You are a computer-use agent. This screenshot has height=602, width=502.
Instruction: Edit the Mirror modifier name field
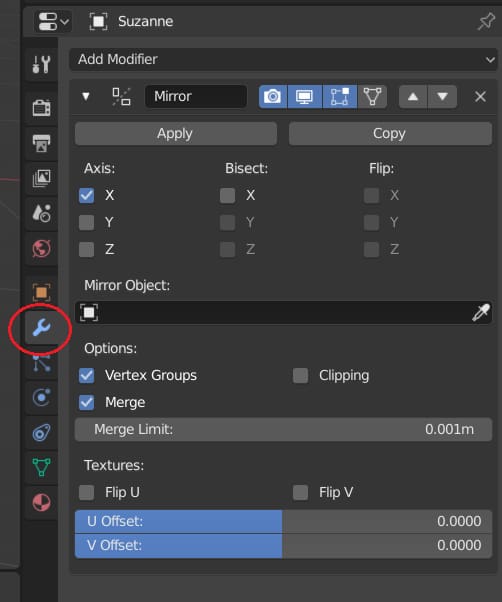pos(196,96)
